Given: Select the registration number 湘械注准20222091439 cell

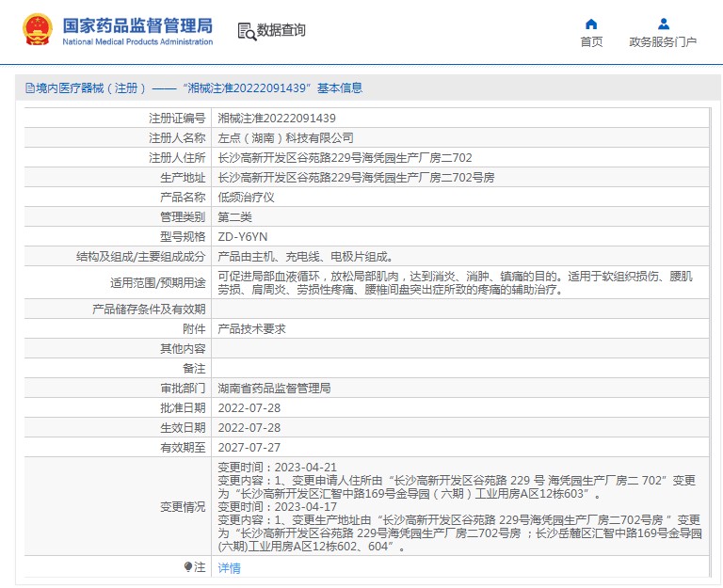Looking at the screenshot, I should click(x=277, y=119).
